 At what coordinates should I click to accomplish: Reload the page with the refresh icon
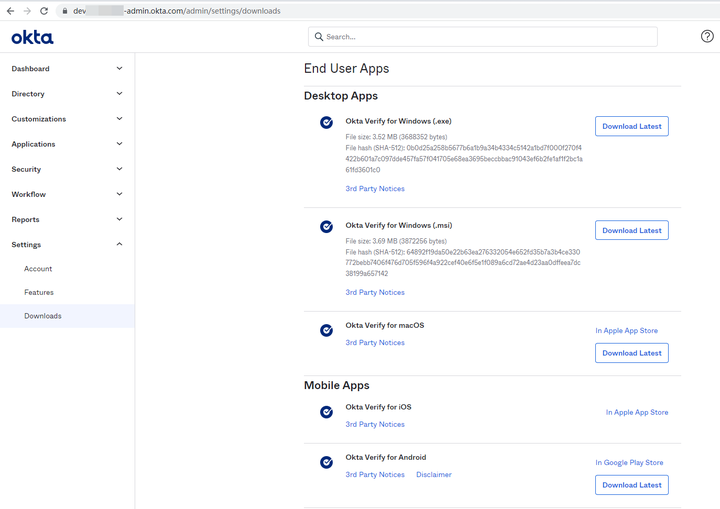coord(44,11)
